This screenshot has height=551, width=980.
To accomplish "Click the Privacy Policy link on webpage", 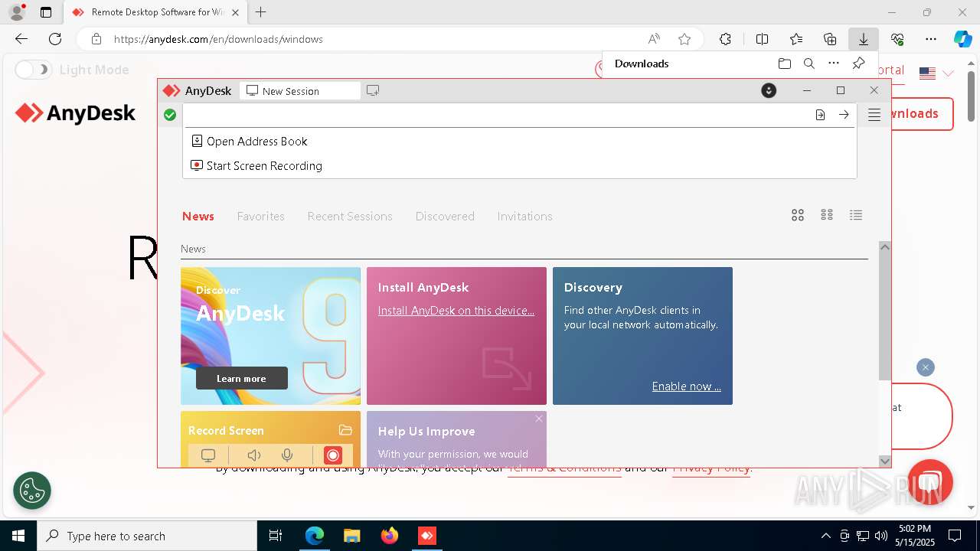I will tap(712, 468).
